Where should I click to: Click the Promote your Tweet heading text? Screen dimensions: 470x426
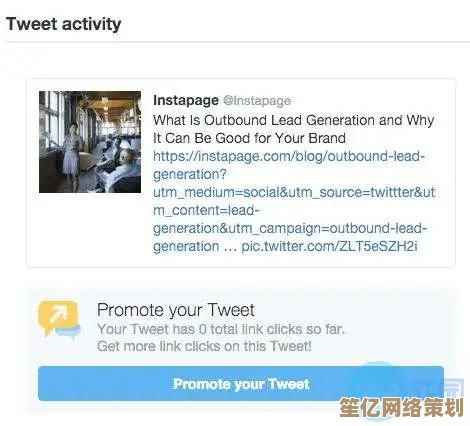pyautogui.click(x=176, y=310)
